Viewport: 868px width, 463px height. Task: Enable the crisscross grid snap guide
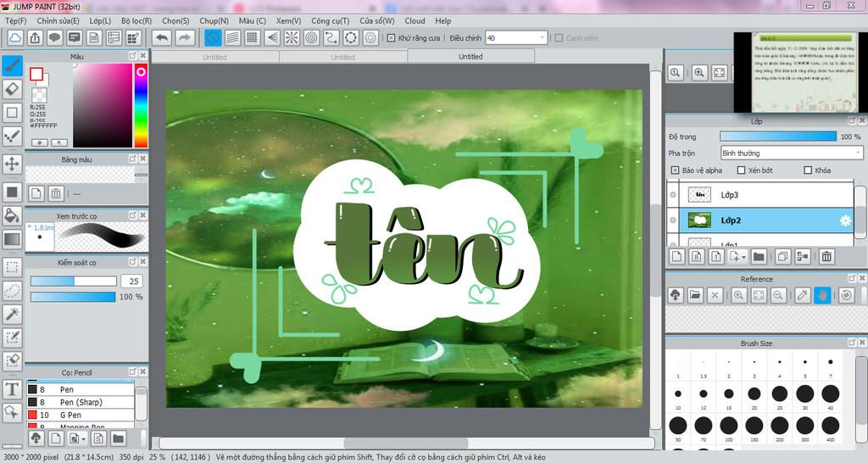click(x=253, y=37)
